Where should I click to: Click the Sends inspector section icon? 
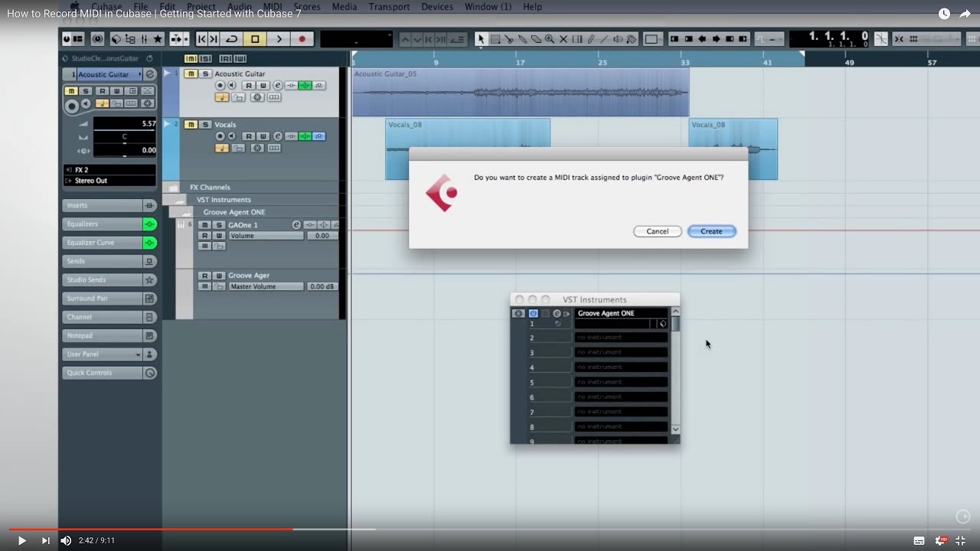point(150,261)
